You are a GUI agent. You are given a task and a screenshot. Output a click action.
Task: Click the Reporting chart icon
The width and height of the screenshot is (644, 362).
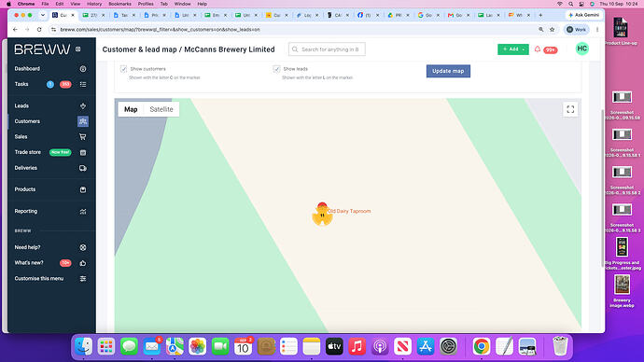(83, 212)
